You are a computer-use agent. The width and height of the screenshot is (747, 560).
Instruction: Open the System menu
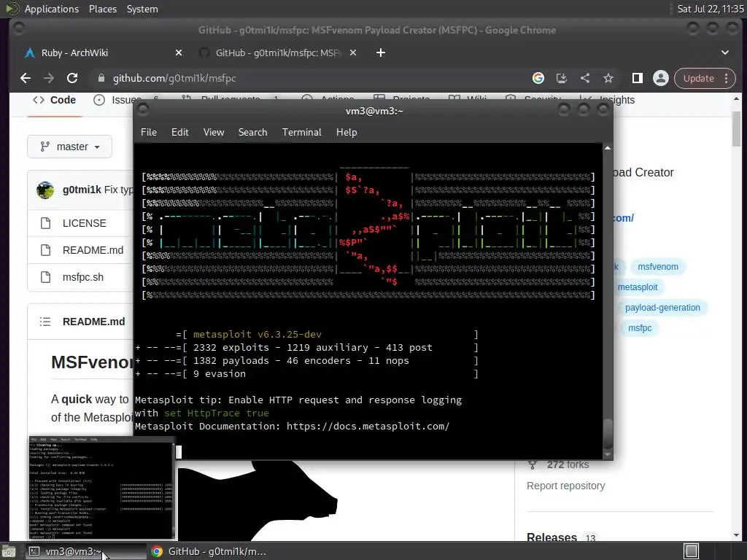142,9
